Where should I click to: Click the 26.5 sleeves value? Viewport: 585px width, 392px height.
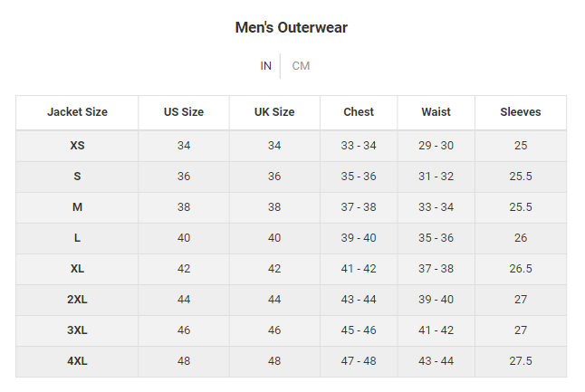[x=521, y=269]
